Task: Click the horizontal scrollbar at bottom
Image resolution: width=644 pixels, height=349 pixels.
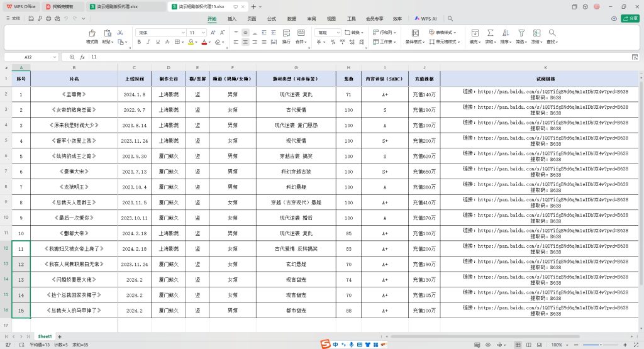Action: pos(485,336)
